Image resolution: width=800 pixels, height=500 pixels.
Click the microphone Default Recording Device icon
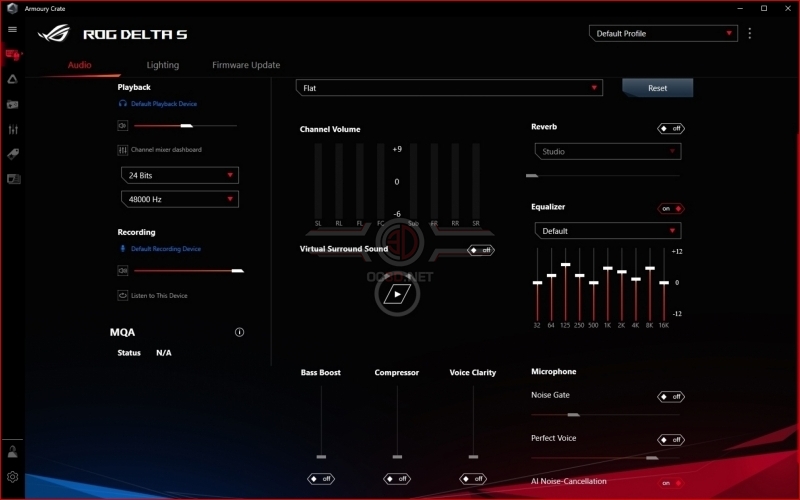122,249
